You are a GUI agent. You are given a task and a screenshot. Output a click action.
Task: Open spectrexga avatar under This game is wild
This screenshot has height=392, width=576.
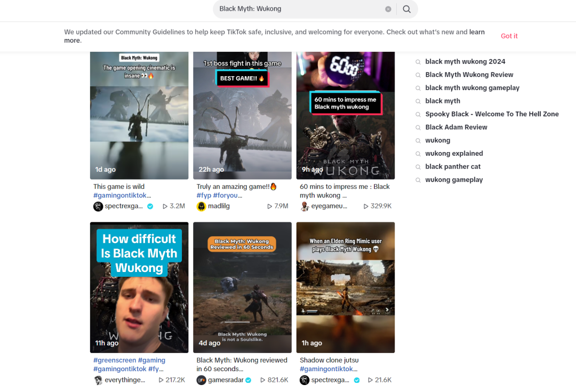pos(98,206)
